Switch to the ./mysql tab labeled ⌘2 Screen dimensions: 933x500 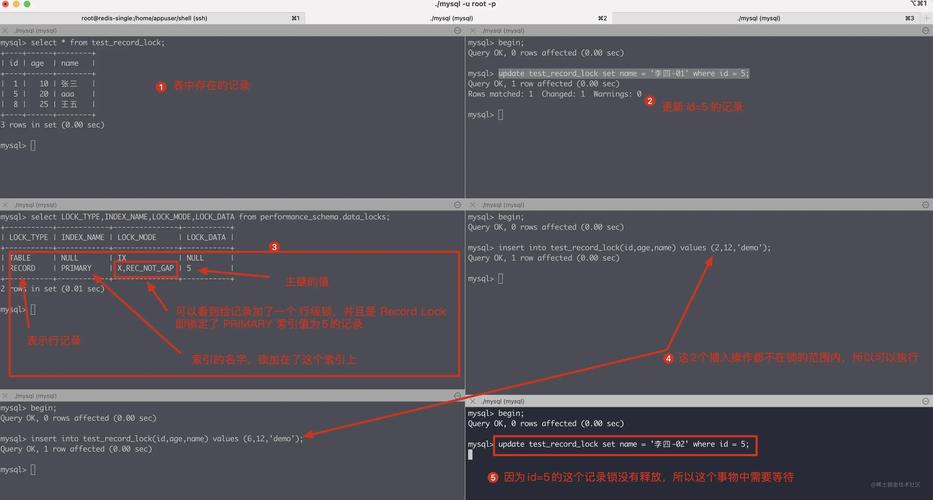pyautogui.click(x=459, y=18)
